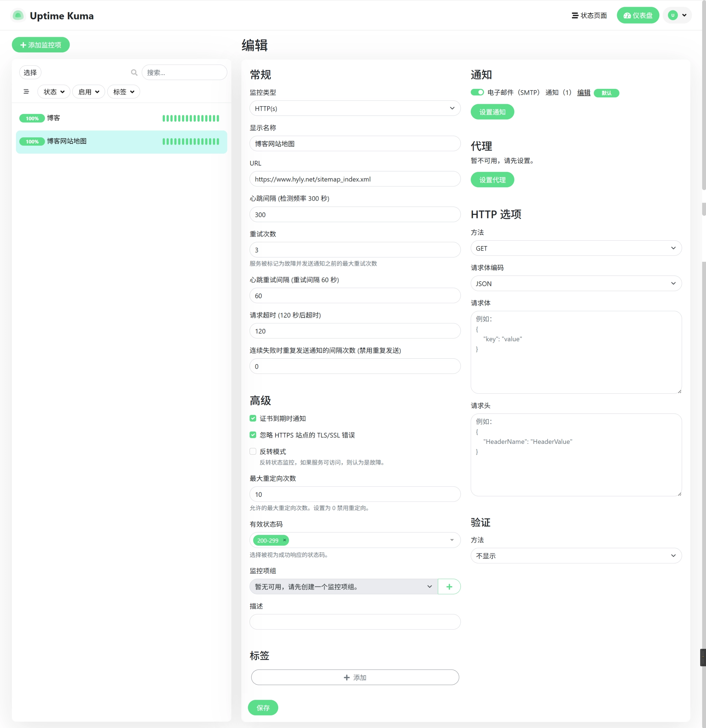This screenshot has width=706, height=728.
Task: Click the resend notification interval field
Action: point(355,366)
